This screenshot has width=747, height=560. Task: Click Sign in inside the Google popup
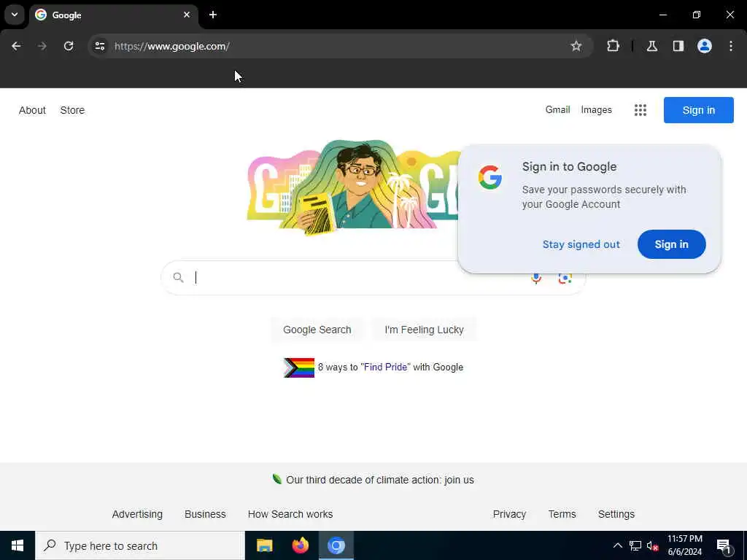671,244
